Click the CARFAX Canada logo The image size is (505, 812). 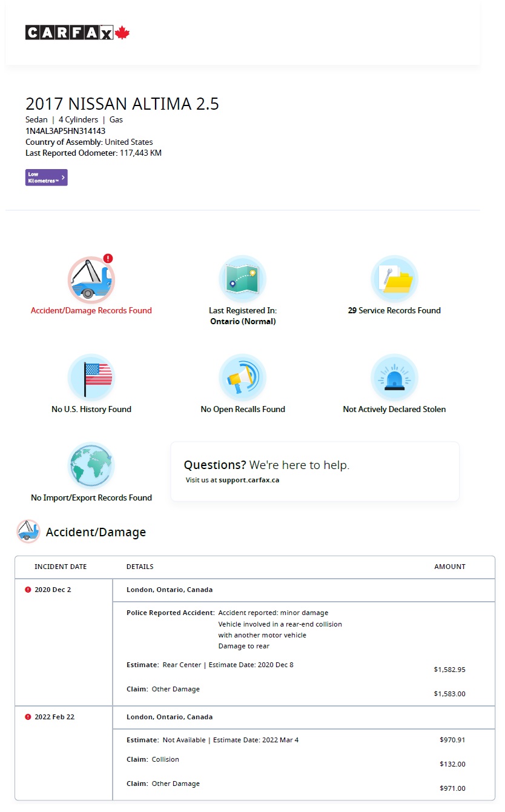(x=78, y=33)
